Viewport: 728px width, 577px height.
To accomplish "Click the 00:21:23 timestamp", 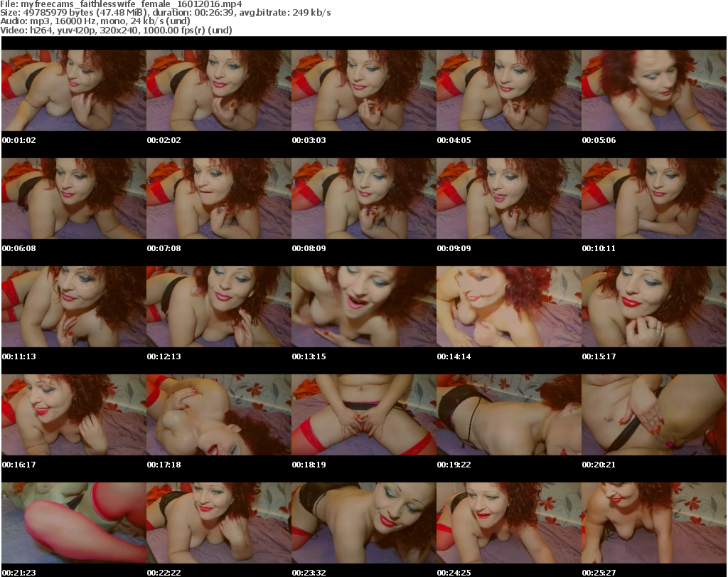I will pyautogui.click(x=19, y=573).
